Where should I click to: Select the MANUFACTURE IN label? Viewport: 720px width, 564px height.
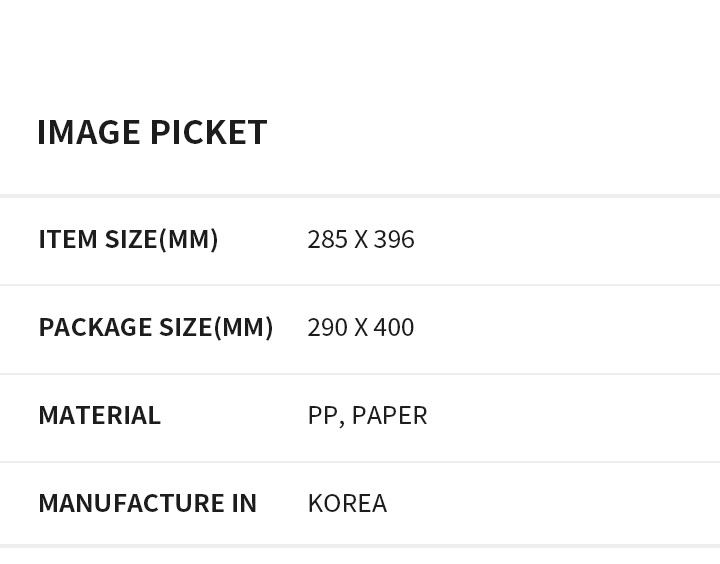(148, 503)
